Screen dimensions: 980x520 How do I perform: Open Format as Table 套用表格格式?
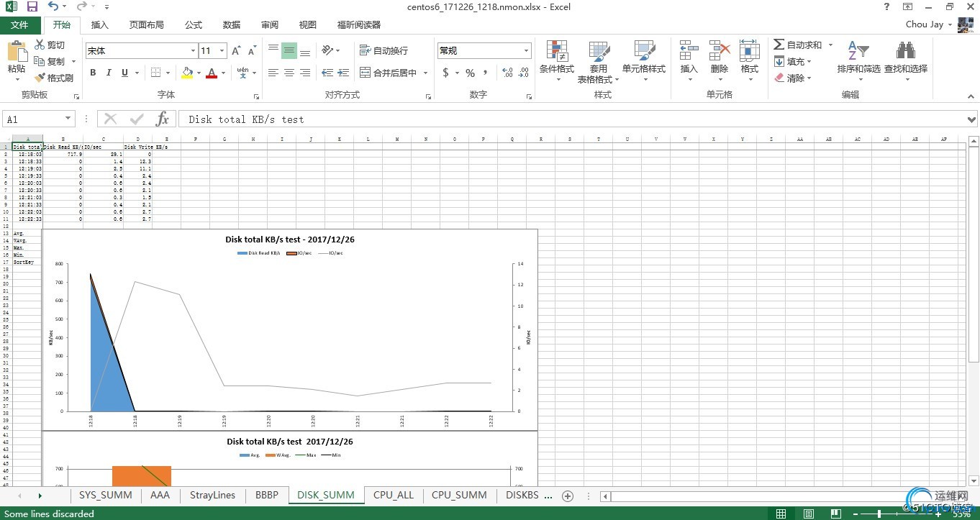[598, 62]
